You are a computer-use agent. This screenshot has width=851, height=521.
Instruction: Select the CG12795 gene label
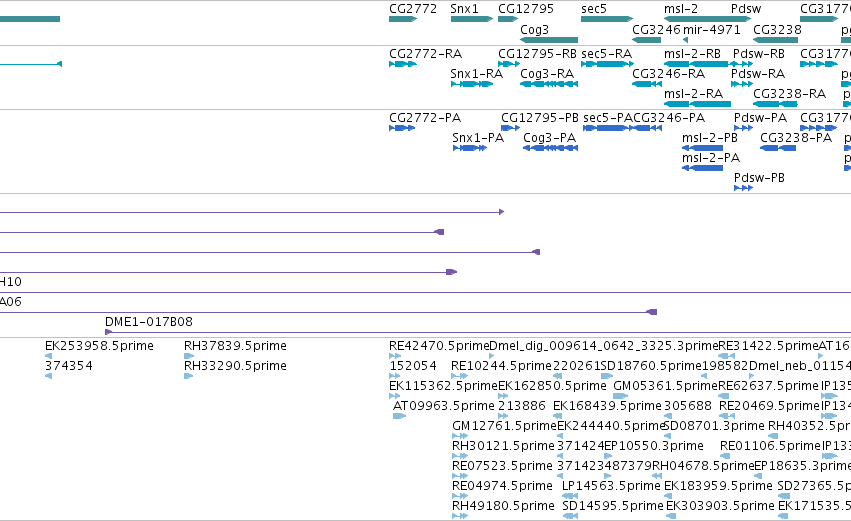526,9
